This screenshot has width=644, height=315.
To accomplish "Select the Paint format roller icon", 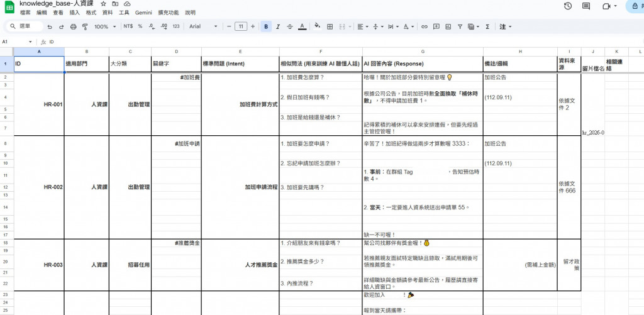I will [x=85, y=26].
